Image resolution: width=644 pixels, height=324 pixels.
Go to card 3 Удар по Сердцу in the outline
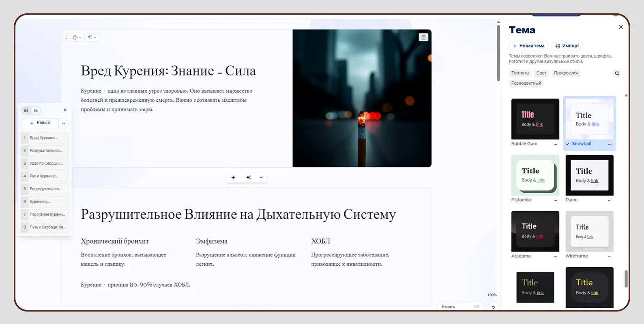(x=45, y=163)
